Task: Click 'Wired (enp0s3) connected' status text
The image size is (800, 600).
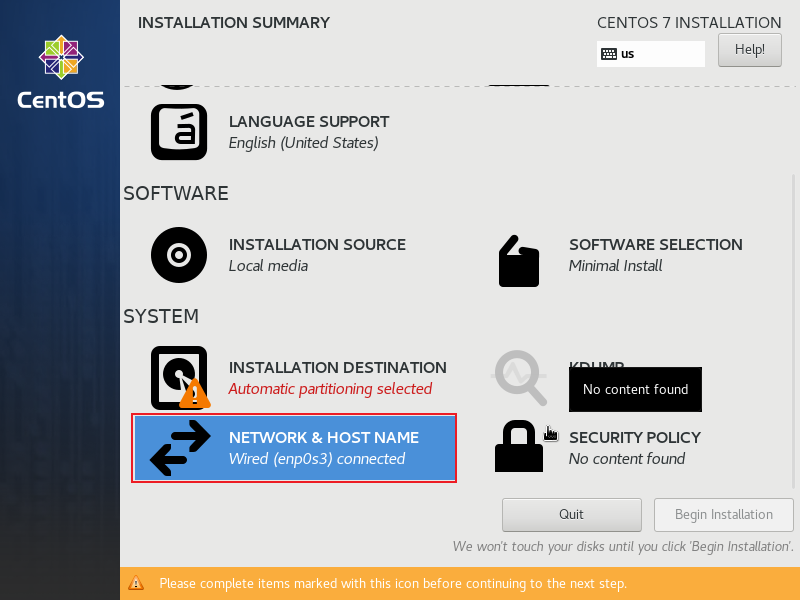Action: point(317,459)
